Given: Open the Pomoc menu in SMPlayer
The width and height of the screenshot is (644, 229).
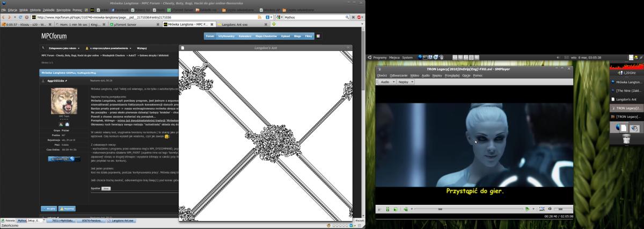Looking at the screenshot, I should coord(478,76).
